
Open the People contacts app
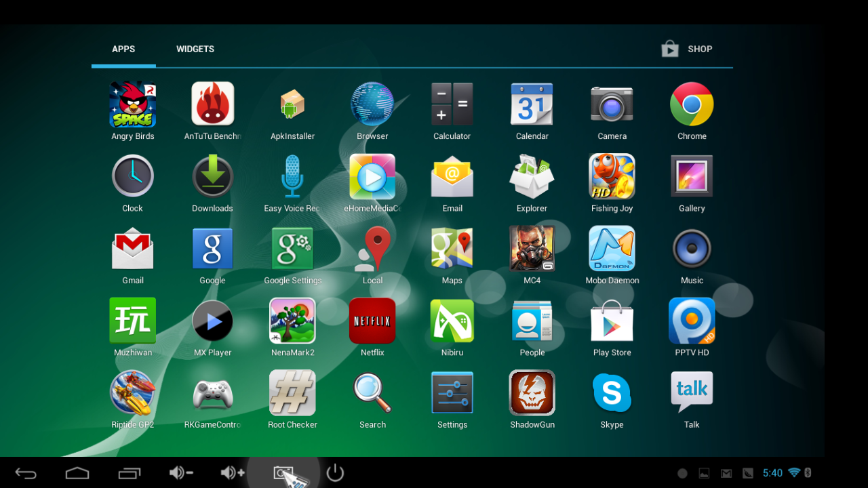(x=532, y=321)
